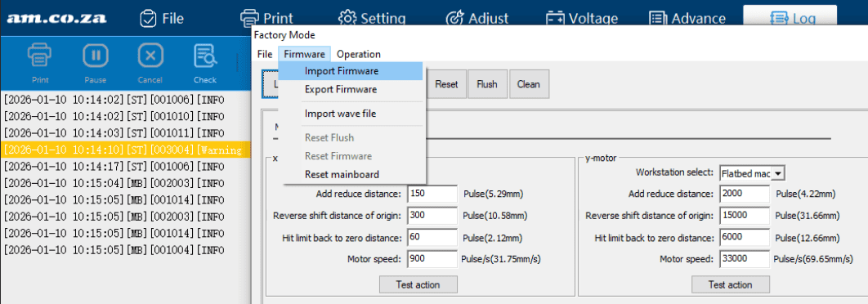
Task: Open the Operation menu
Action: (x=359, y=54)
